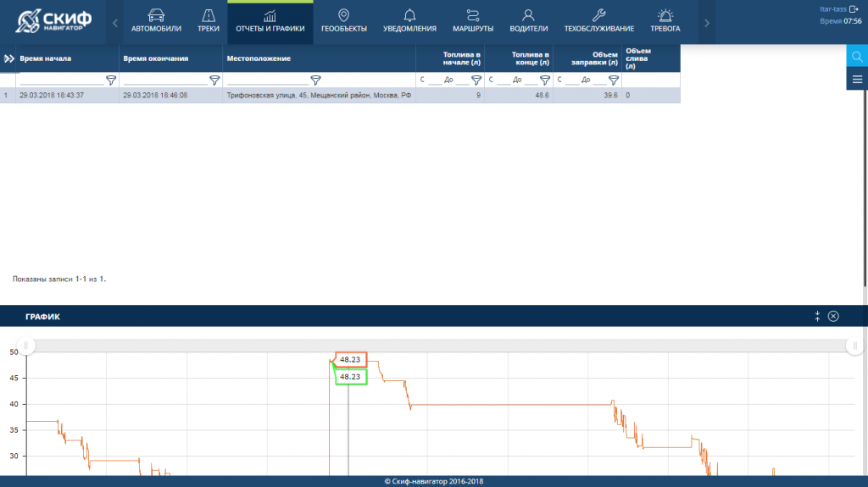The height and width of the screenshot is (487, 868).
Task: Grab the left chart range slider handle
Action: pos(25,346)
